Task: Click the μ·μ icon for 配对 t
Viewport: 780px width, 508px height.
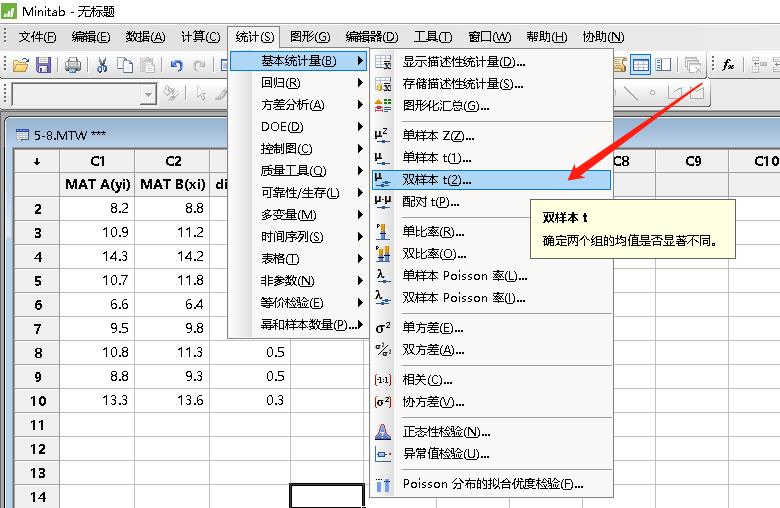Action: (383, 202)
